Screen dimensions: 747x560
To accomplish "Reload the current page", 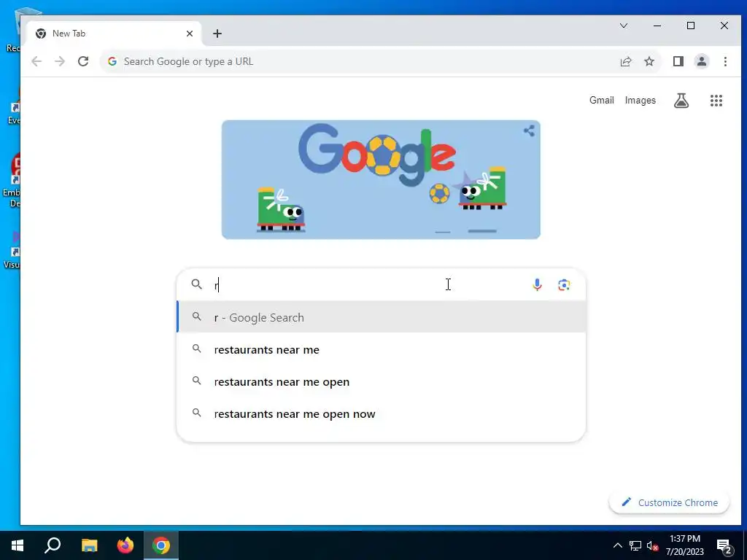I will [83, 61].
